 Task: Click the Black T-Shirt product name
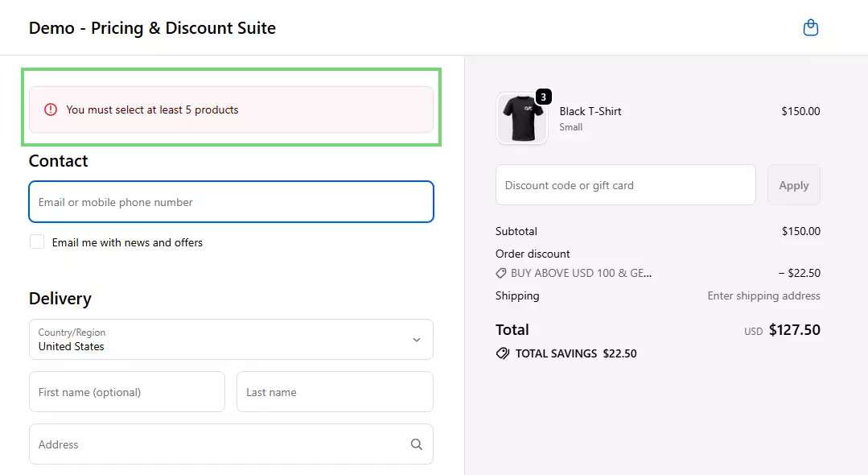click(x=590, y=111)
